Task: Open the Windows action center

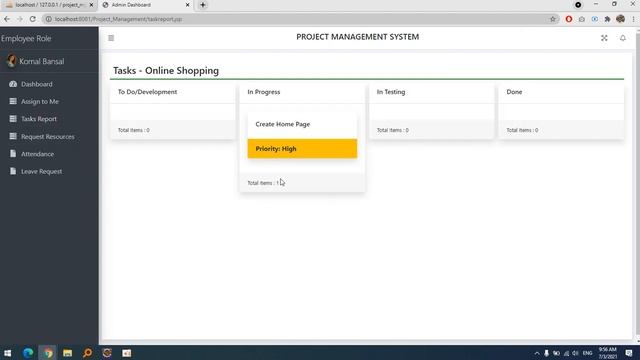Action: (x=629, y=353)
